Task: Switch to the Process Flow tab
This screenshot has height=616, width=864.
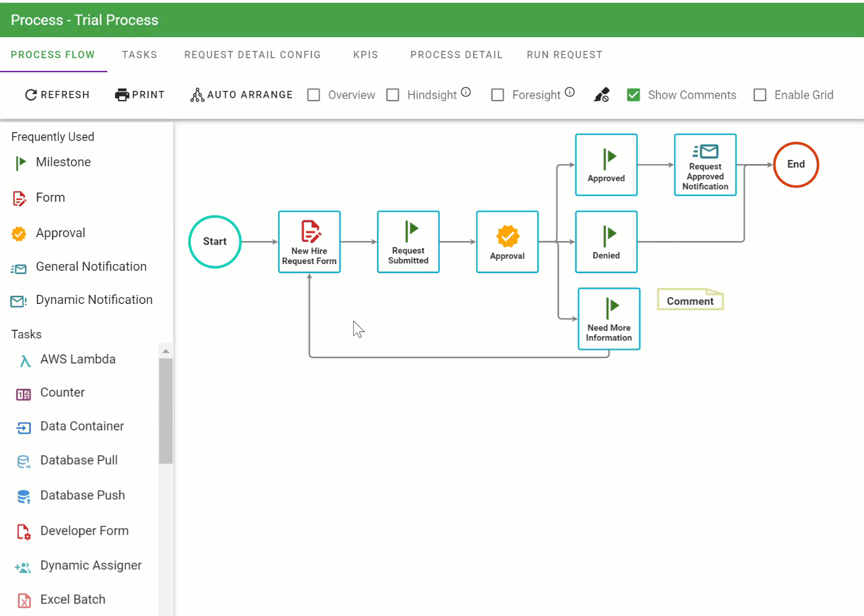Action: click(53, 55)
